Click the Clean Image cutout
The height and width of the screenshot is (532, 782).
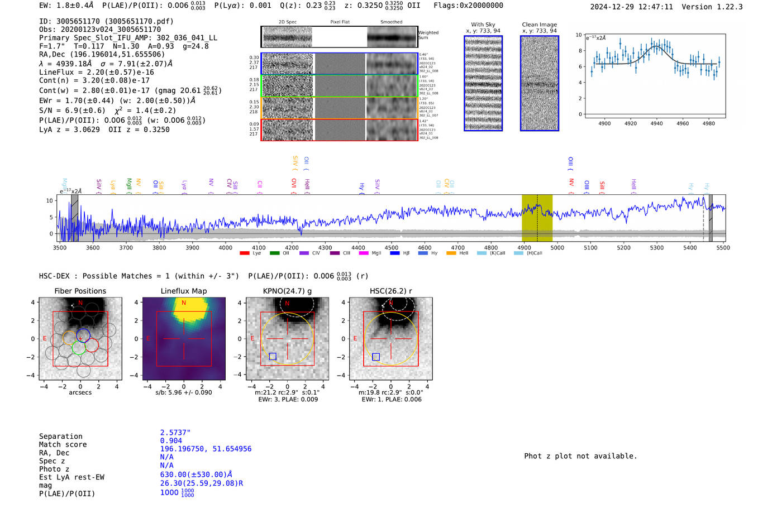pyautogui.click(x=540, y=83)
